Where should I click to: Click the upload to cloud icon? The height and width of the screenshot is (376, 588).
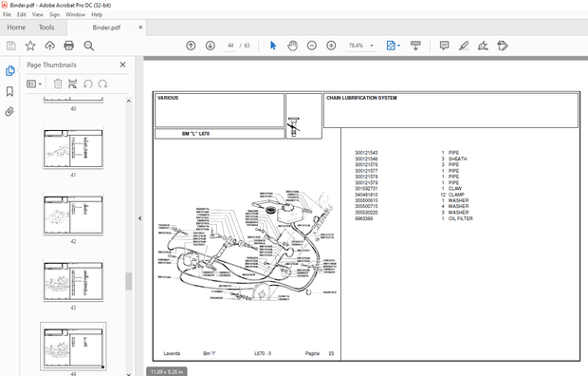pyautogui.click(x=50, y=46)
